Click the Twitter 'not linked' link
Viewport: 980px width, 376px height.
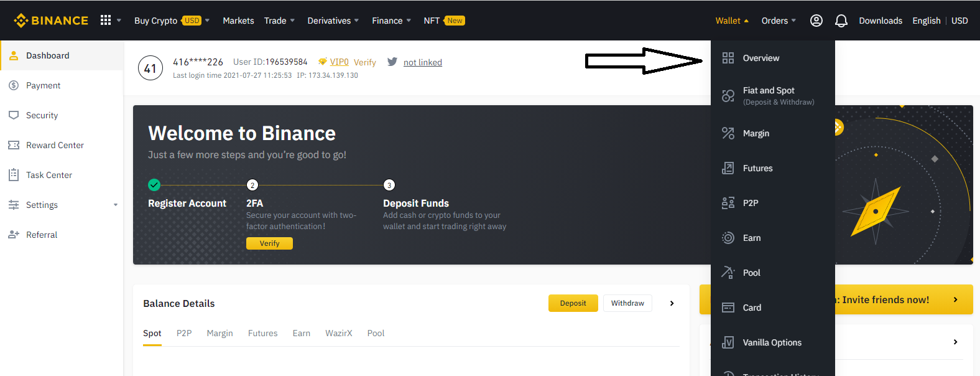(423, 62)
